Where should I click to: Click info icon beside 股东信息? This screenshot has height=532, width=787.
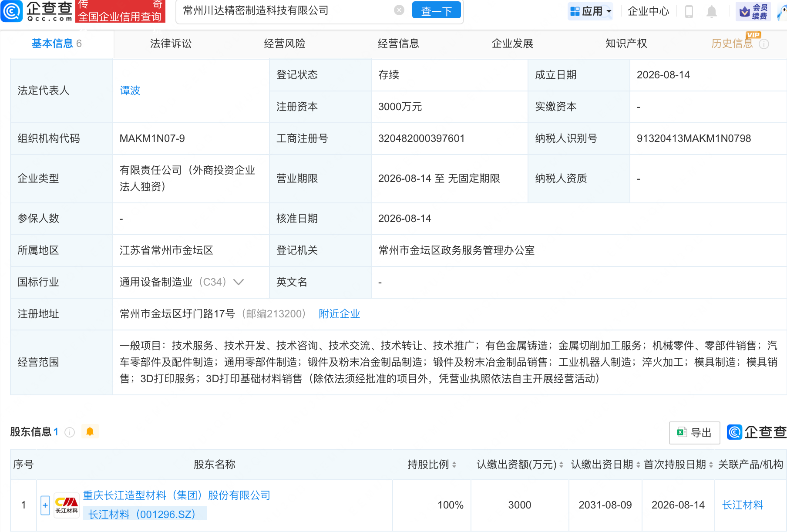(x=70, y=432)
